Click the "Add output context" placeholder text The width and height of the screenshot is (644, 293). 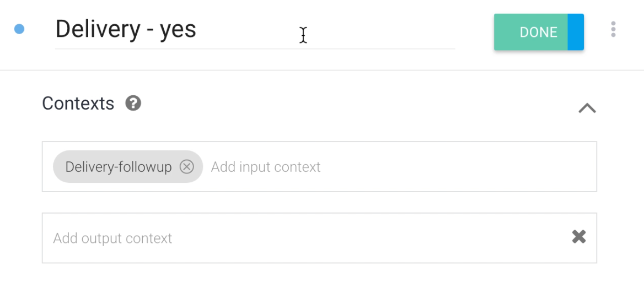pyautogui.click(x=112, y=238)
